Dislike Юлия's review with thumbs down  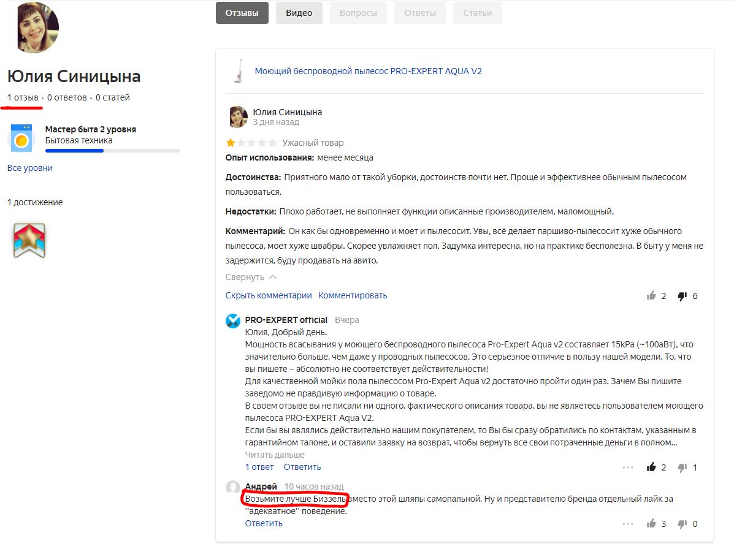pos(682,296)
